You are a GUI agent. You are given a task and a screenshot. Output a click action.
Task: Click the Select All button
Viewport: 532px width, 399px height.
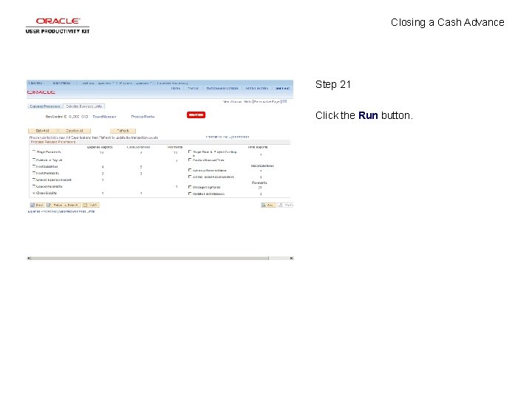tap(43, 131)
